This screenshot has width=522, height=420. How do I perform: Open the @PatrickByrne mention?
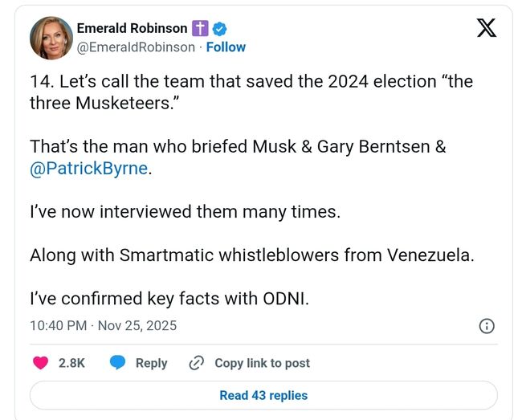click(90, 169)
